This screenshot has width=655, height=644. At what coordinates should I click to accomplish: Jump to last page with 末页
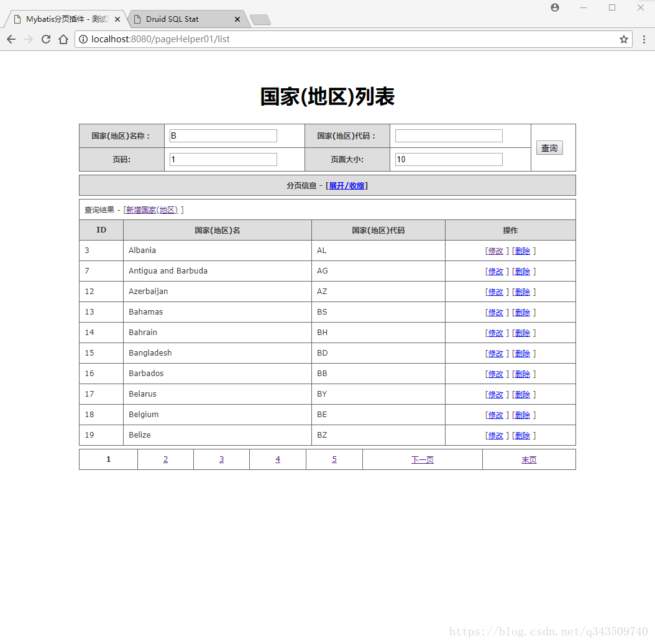pos(529,460)
